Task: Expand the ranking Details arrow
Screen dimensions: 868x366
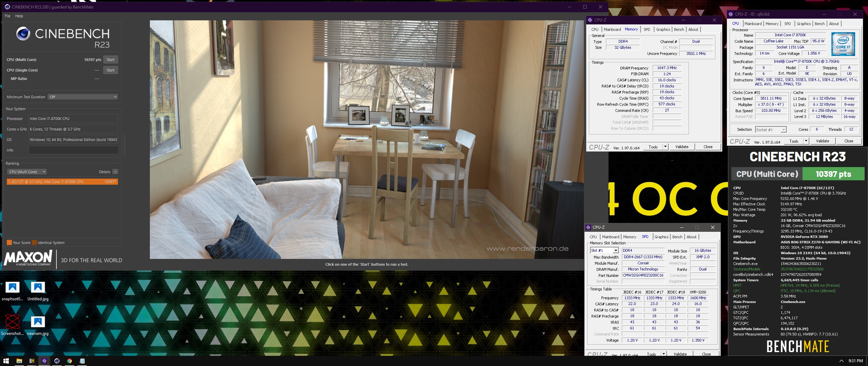Action: 115,172
